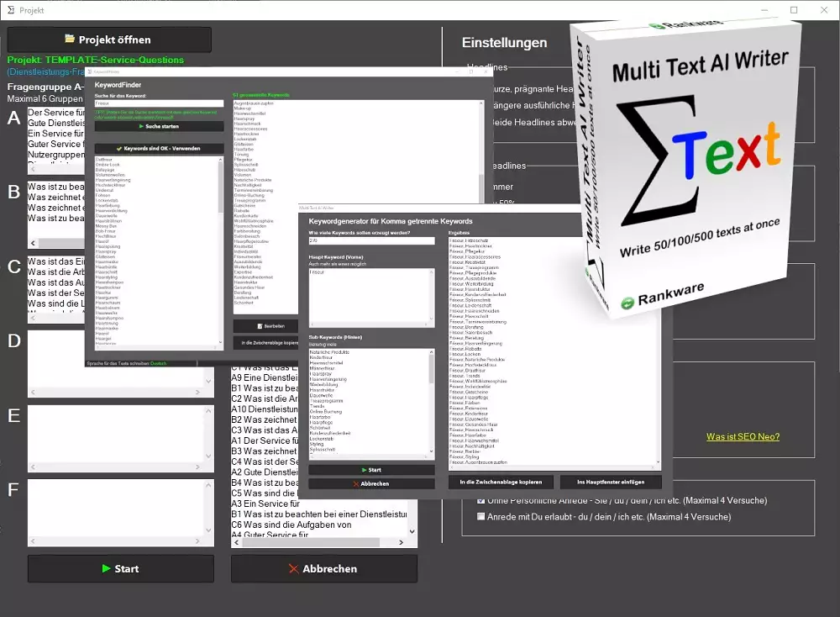Click the Bearbeiten button in KeywordFinder
This screenshot has width=840, height=617.
[x=265, y=326]
